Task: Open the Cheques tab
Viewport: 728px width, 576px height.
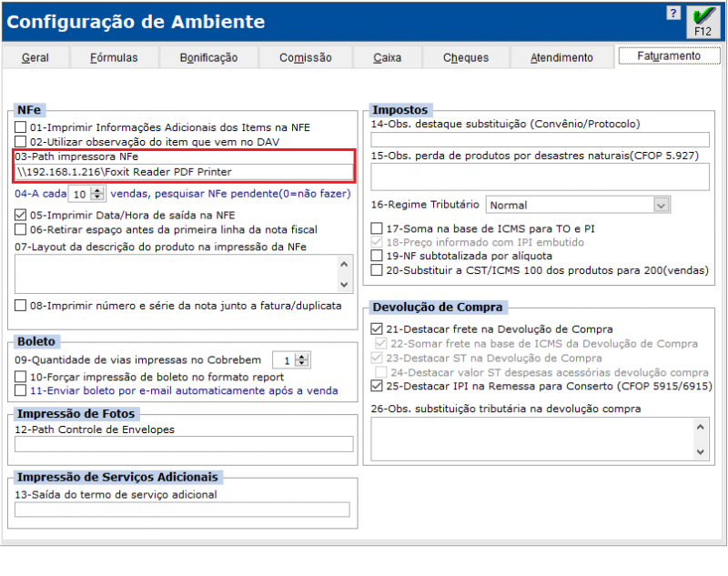Action: [466, 58]
